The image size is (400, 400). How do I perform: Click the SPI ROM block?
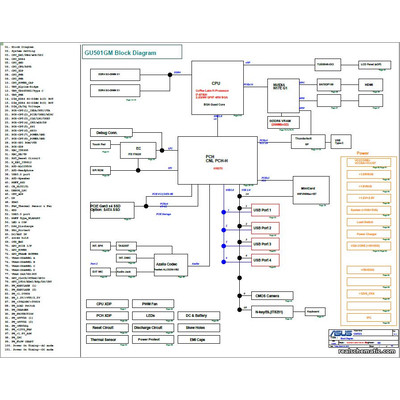pos(100,170)
